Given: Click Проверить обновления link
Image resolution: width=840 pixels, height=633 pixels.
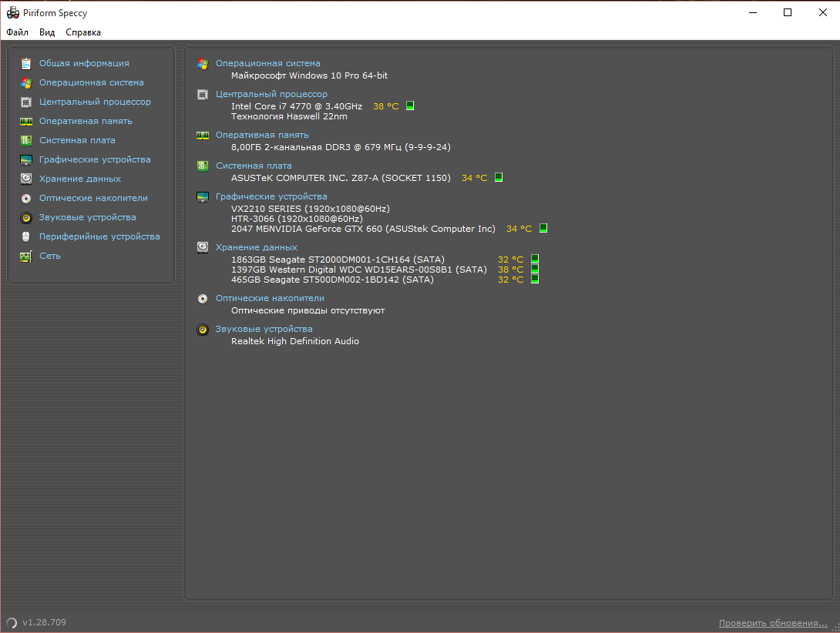Looking at the screenshot, I should coord(773,623).
